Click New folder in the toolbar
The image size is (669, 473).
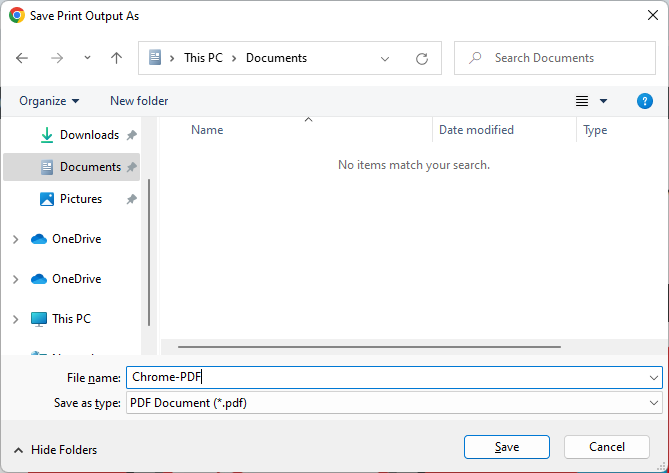point(139,101)
